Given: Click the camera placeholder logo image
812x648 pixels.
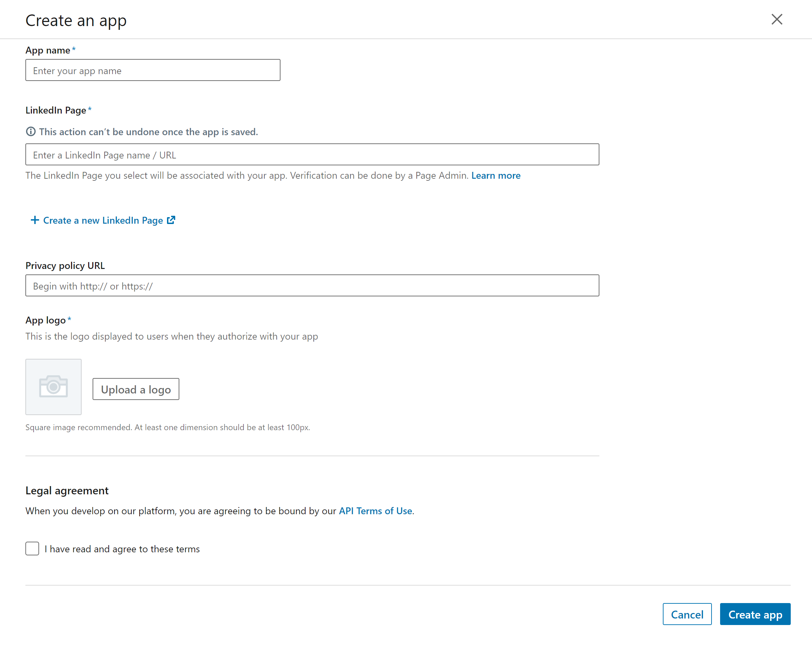Looking at the screenshot, I should pos(53,387).
